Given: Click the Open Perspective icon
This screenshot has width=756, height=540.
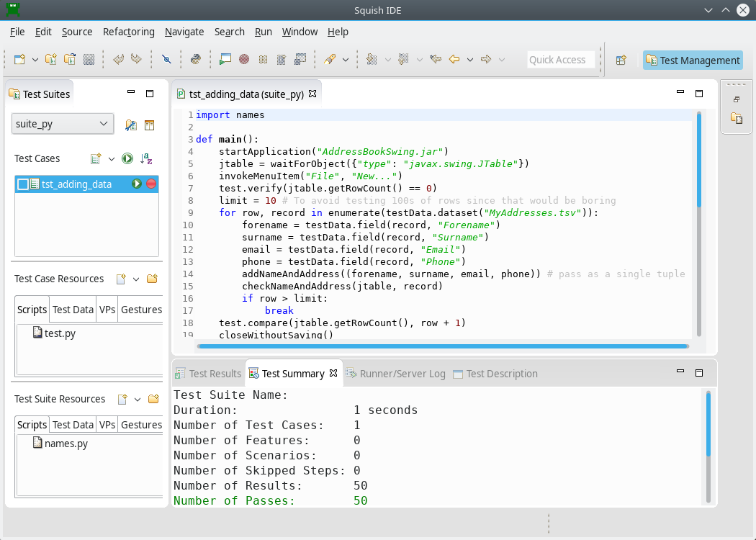Looking at the screenshot, I should (621, 60).
